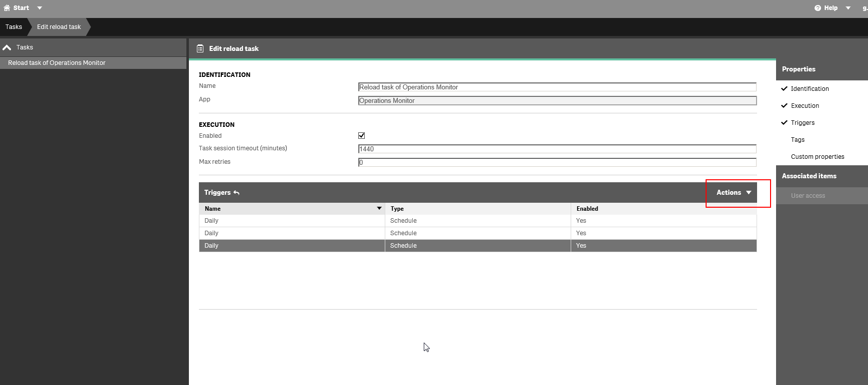Click the Name input field

(x=557, y=87)
